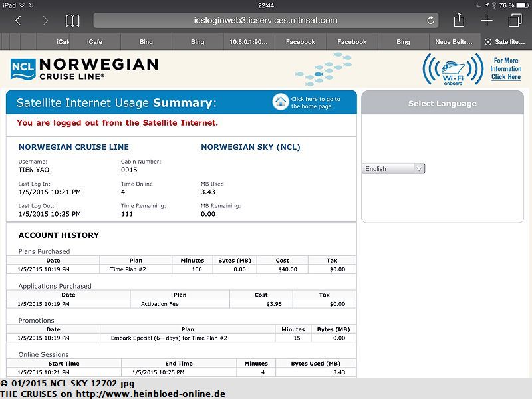Viewport: 532px width, 399px height.
Task: Click the Select Language panel header
Action: [442, 103]
